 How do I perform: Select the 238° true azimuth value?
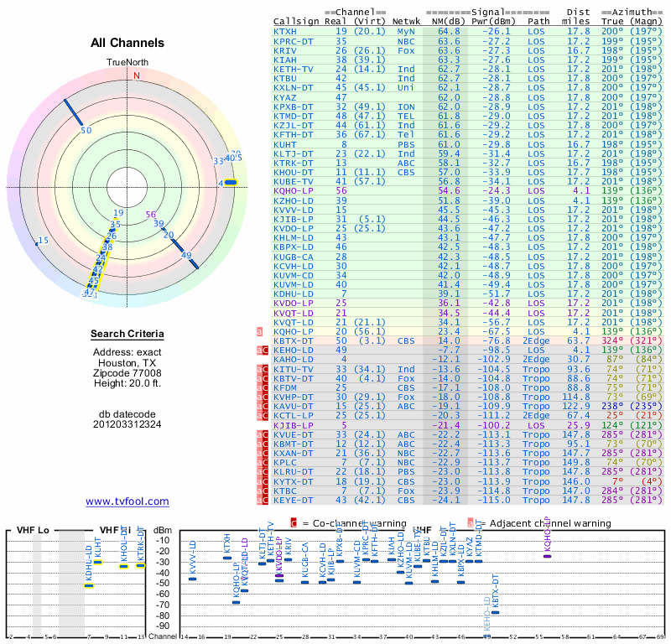point(612,406)
